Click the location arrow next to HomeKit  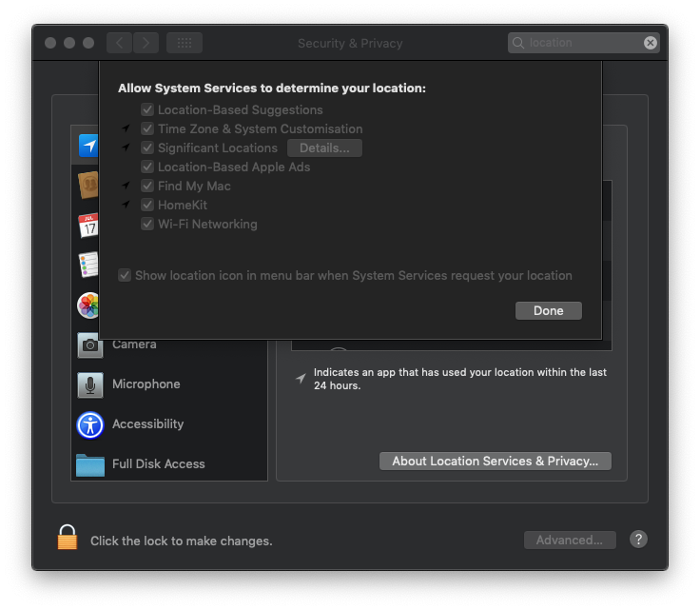point(126,204)
